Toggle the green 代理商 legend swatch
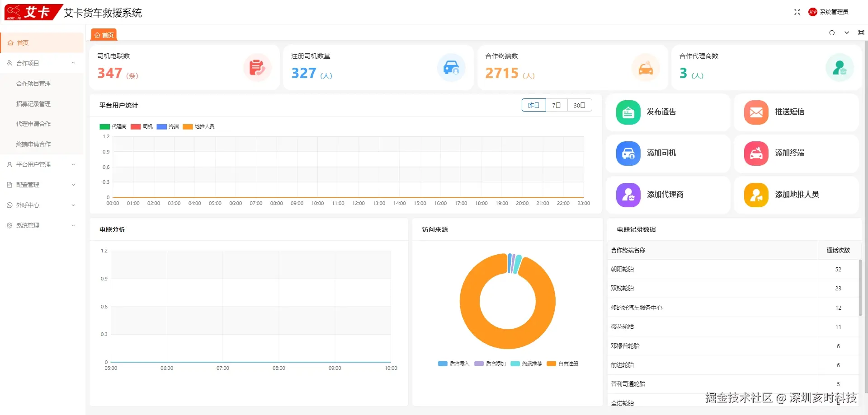 pyautogui.click(x=104, y=127)
